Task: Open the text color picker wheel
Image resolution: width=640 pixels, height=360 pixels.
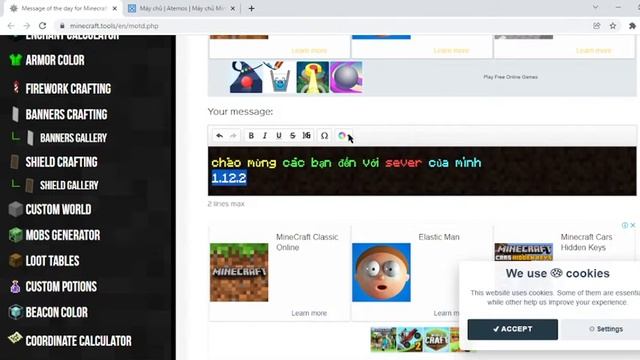Action: click(x=342, y=136)
